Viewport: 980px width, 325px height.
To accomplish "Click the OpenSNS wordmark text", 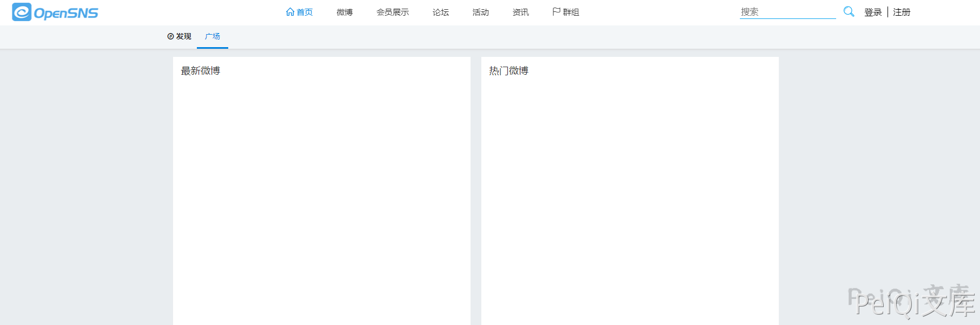I will point(66,13).
